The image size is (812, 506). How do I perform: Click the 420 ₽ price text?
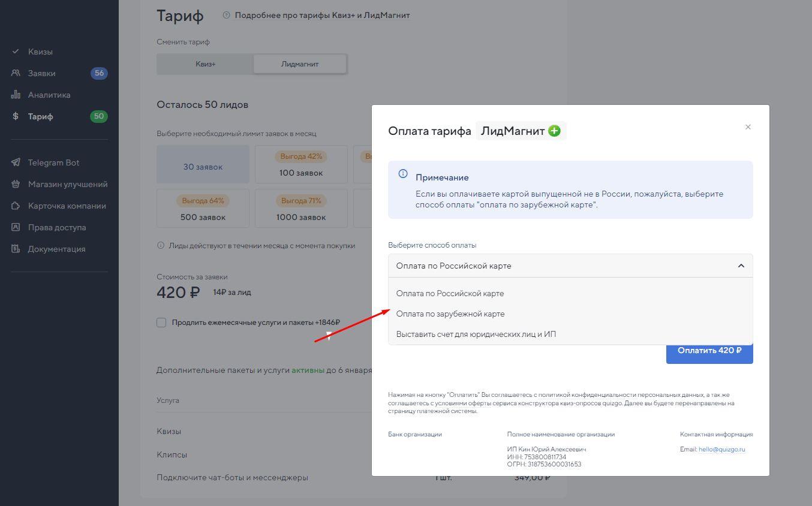tap(178, 293)
